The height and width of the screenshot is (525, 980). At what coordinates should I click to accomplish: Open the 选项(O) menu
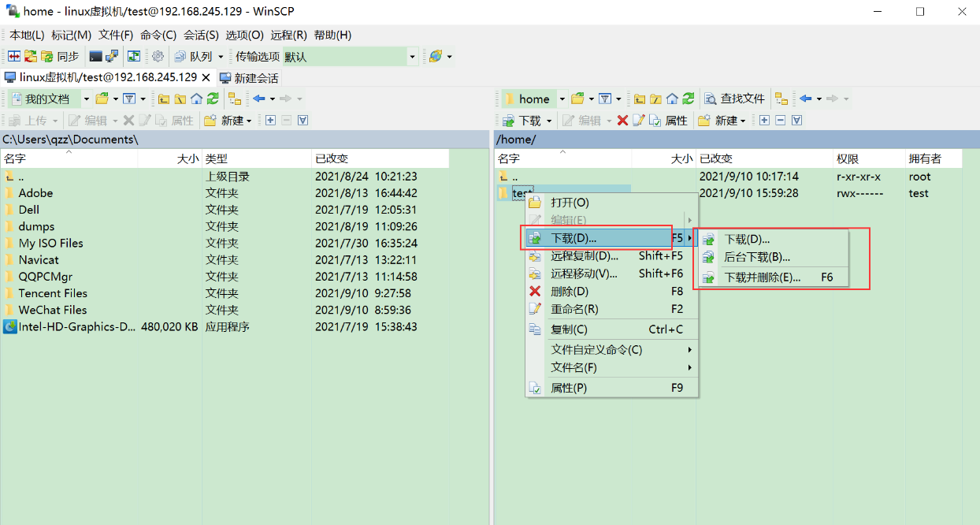244,35
